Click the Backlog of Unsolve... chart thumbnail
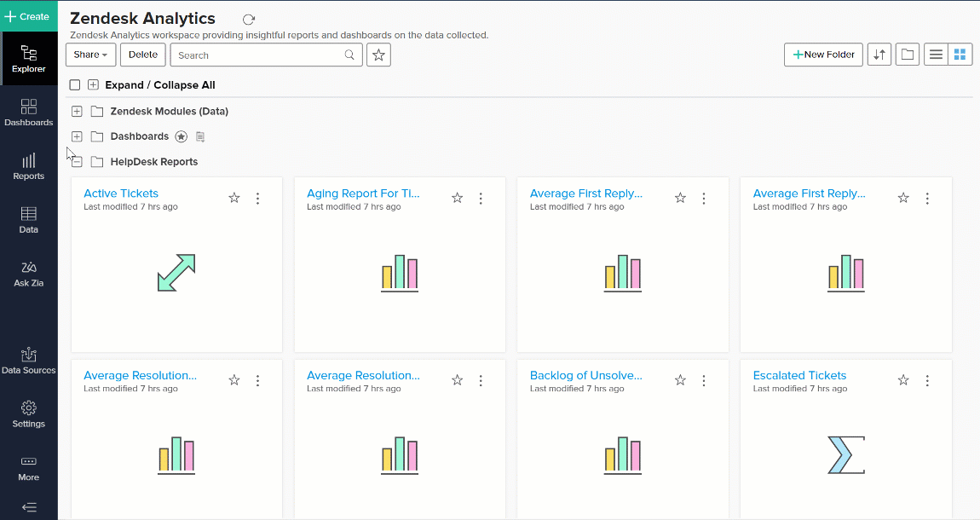Viewport: 980px width, 520px height. [622, 455]
